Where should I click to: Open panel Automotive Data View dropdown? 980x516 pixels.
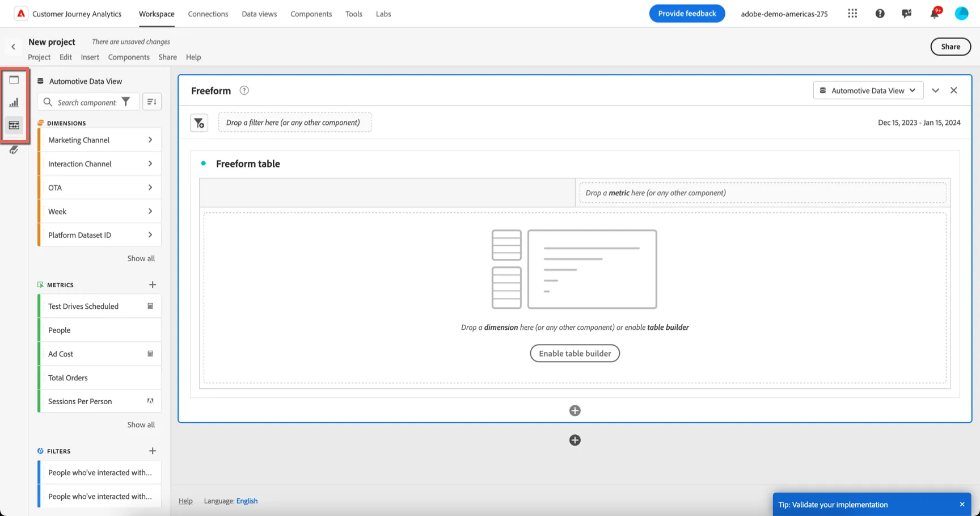(868, 90)
